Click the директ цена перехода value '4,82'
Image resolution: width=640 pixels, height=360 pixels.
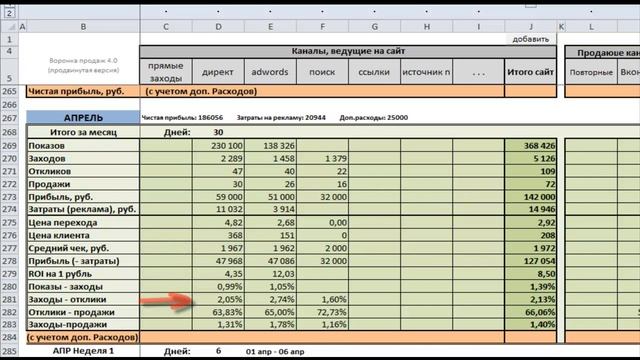click(x=218, y=222)
